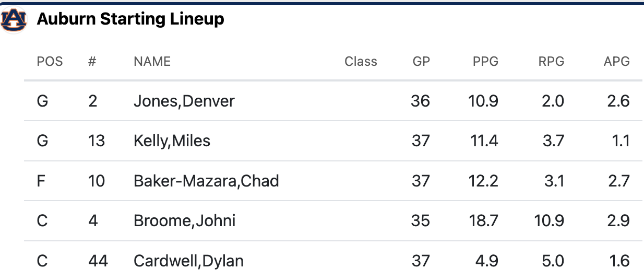Viewport: 644px width, 280px height.
Task: Click the # jersey number column header
Action: point(92,62)
